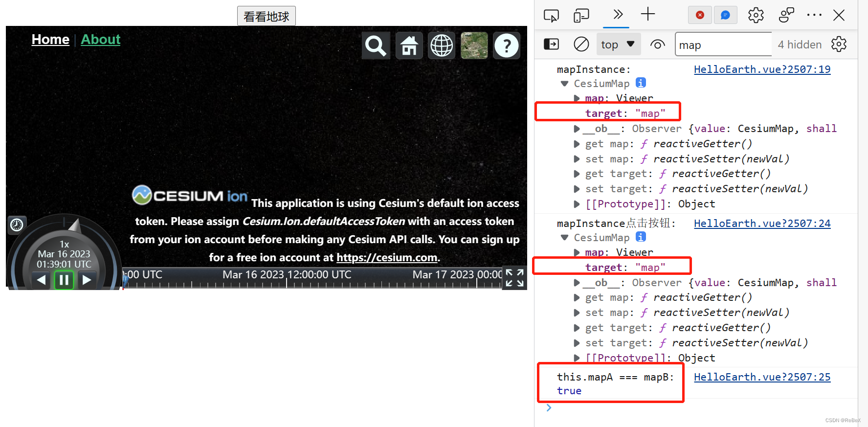868x427 pixels.
Task: Click info badge on first CesiumMap
Action: coord(641,83)
